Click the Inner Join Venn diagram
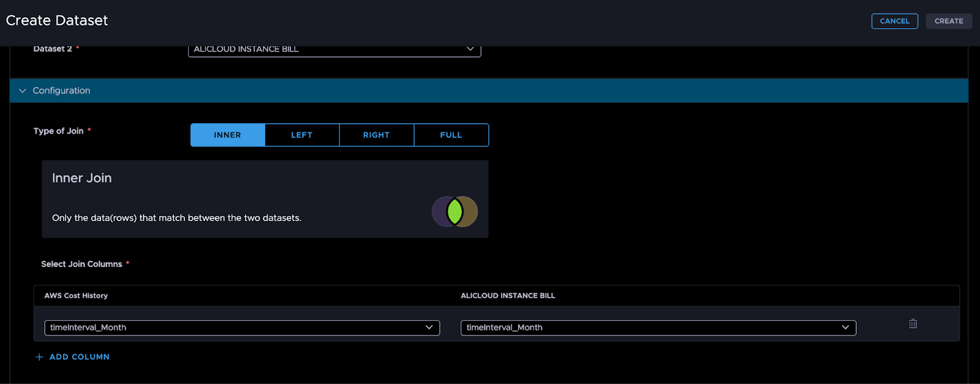Viewport: 980px width, 384px height. 454,212
